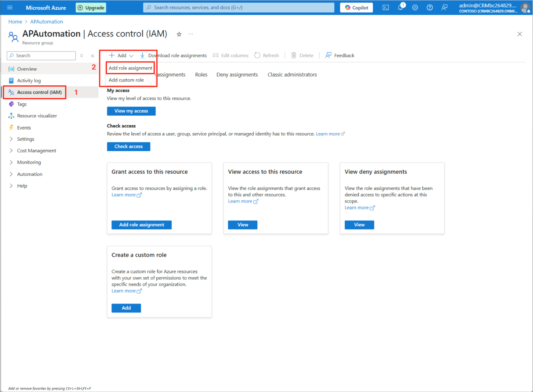Click the Check access button
The image size is (533, 392).
click(x=128, y=146)
